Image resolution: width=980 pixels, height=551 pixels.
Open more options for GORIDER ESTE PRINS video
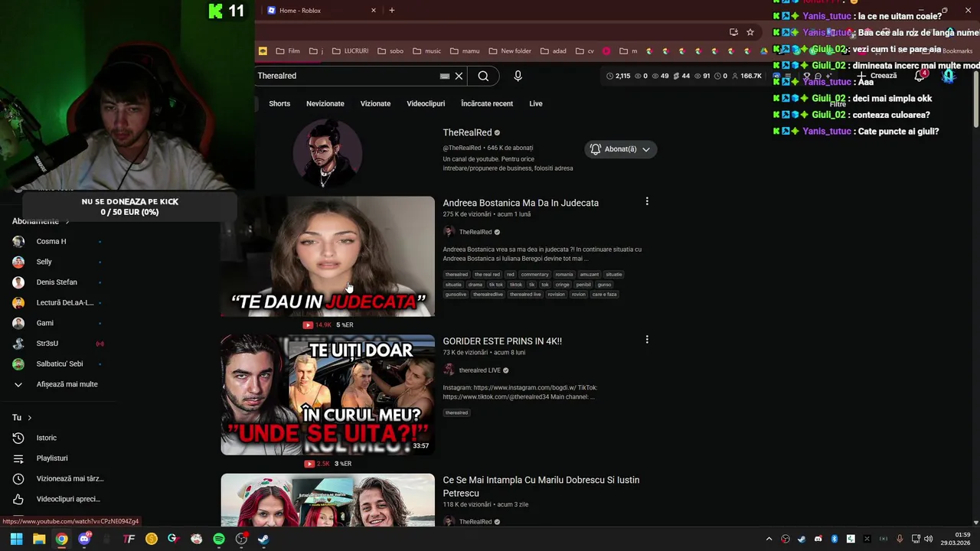pos(647,340)
